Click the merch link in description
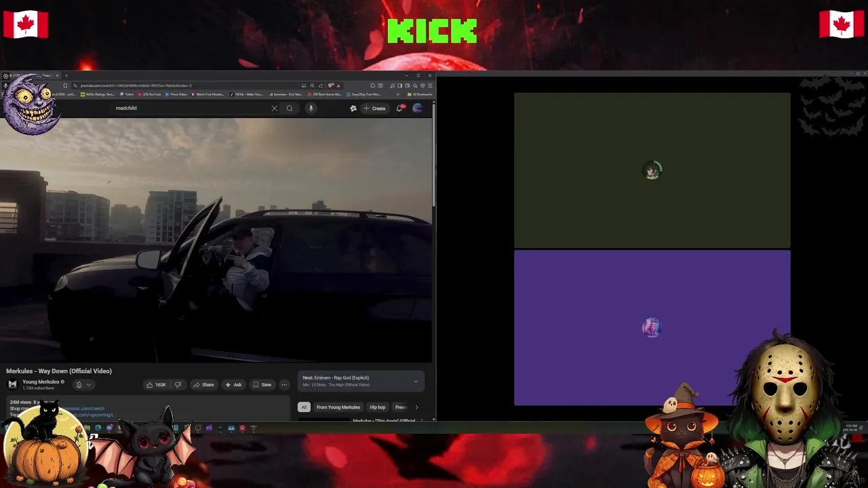Screen dimensions: 868x488 point(83,409)
